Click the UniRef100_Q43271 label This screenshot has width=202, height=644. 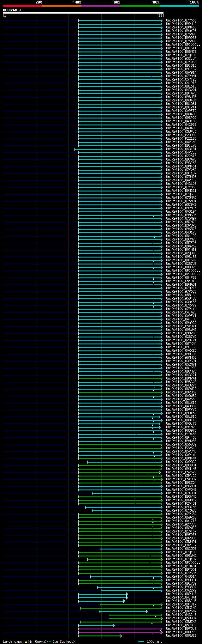click(181, 375)
